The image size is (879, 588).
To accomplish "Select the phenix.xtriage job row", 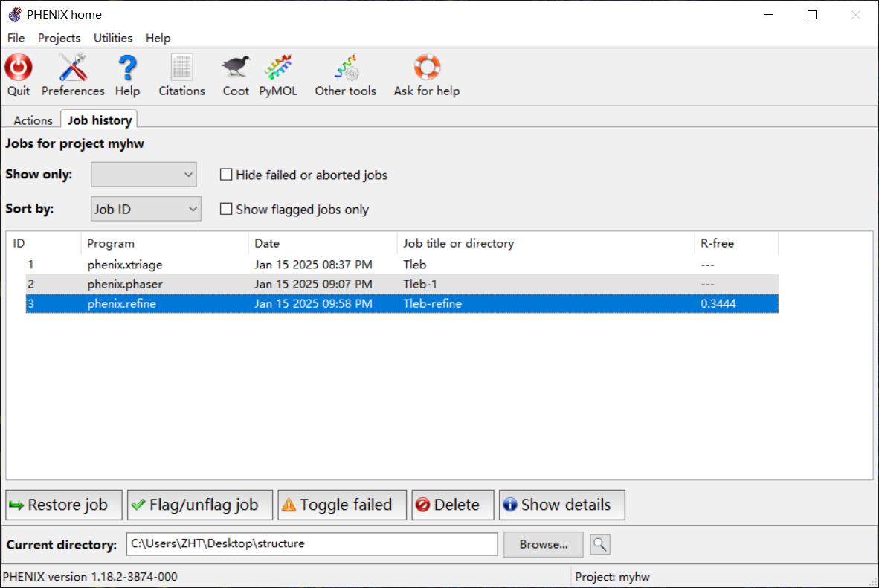I will [402, 265].
